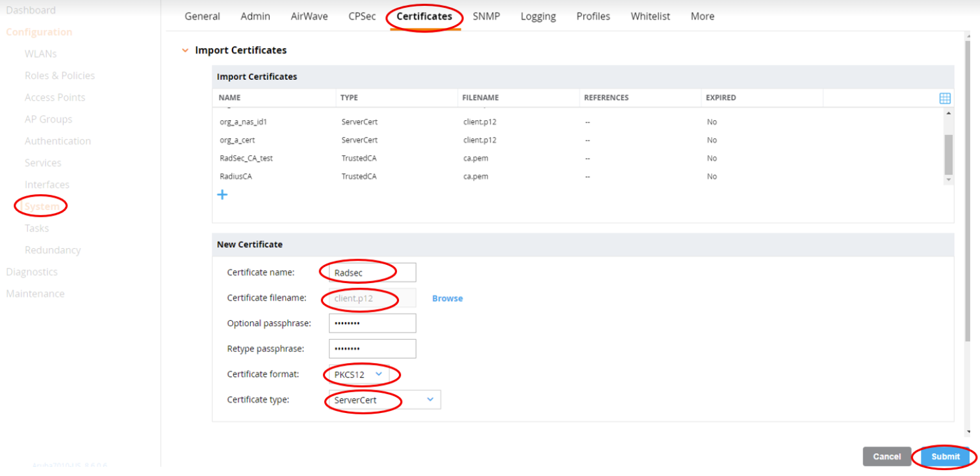Sort table by the NAME column header
Screen dimensions: 980x476
[230, 98]
